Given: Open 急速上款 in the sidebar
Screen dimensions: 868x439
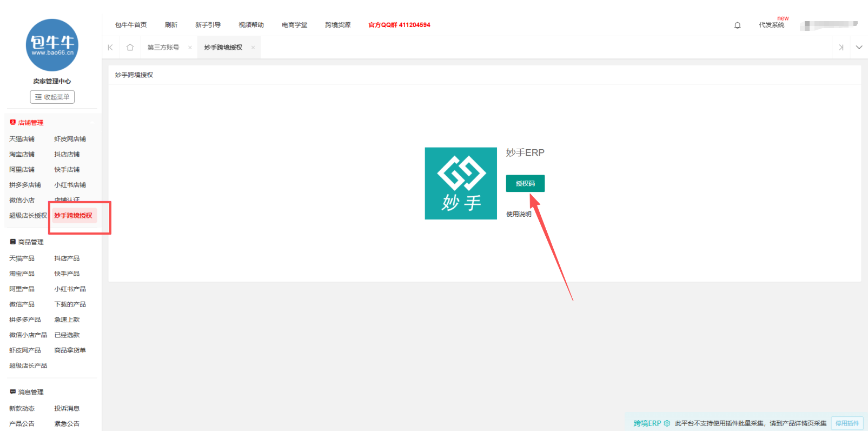Looking at the screenshot, I should coord(67,320).
